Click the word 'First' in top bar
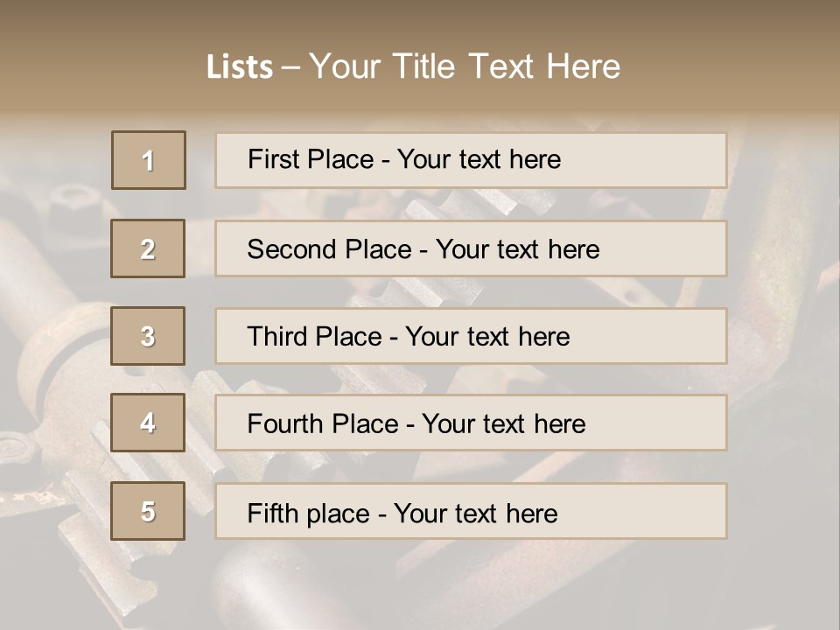This screenshot has width=840, height=630. (273, 159)
